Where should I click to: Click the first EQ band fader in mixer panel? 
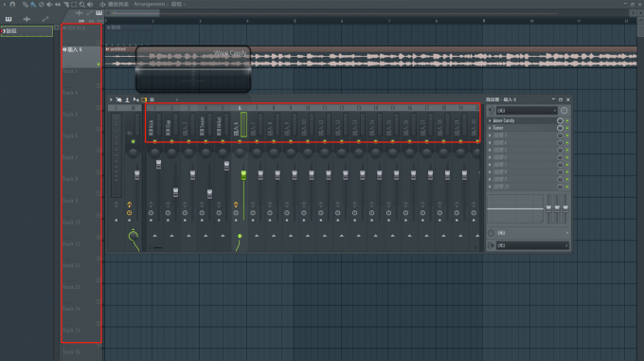548,209
